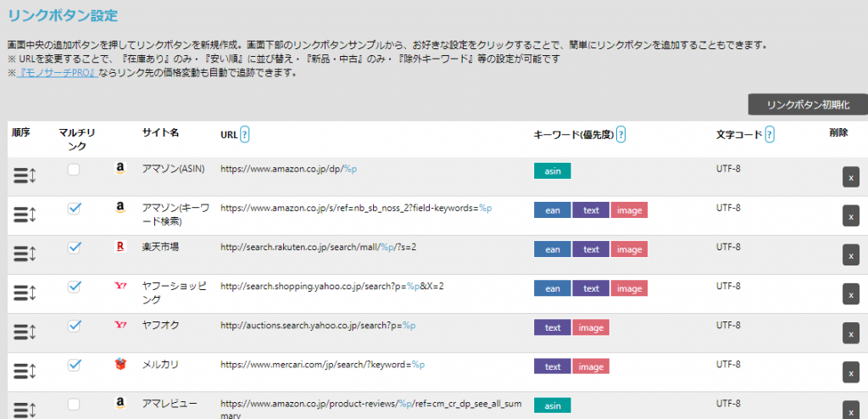
Task: Click the Mercari box icon in メルカリ row
Action: pyautogui.click(x=120, y=365)
